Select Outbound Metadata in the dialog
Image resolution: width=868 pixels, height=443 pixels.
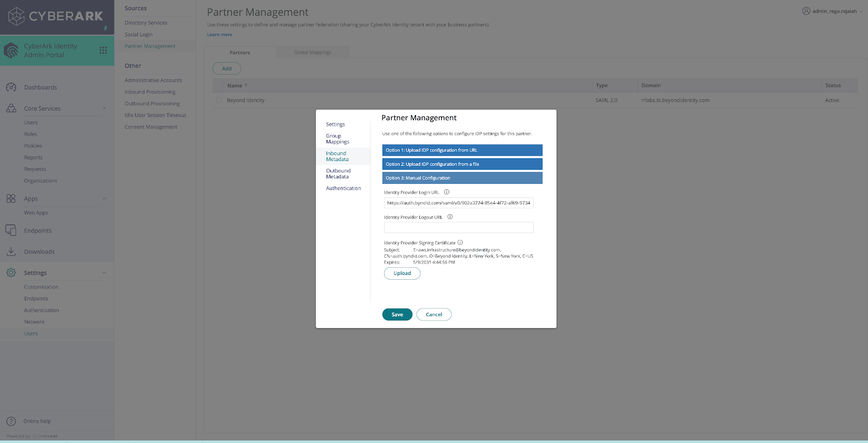(x=338, y=174)
